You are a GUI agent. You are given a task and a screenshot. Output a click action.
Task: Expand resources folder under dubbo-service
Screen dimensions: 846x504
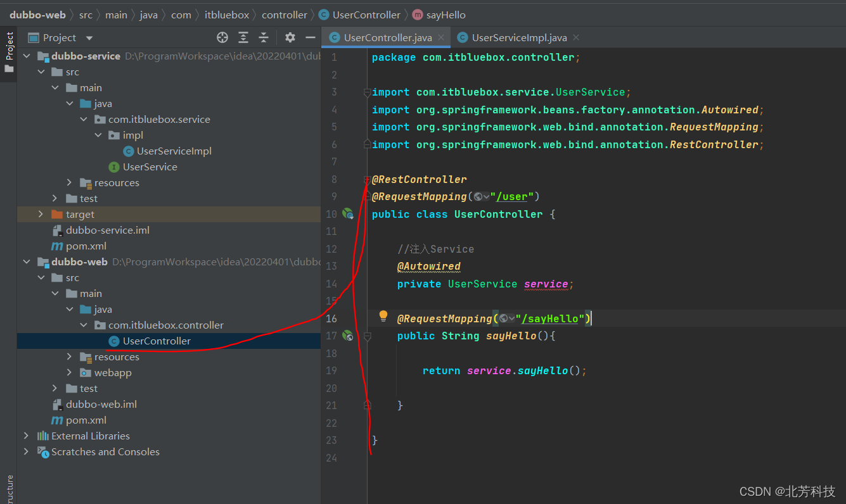pyautogui.click(x=70, y=182)
